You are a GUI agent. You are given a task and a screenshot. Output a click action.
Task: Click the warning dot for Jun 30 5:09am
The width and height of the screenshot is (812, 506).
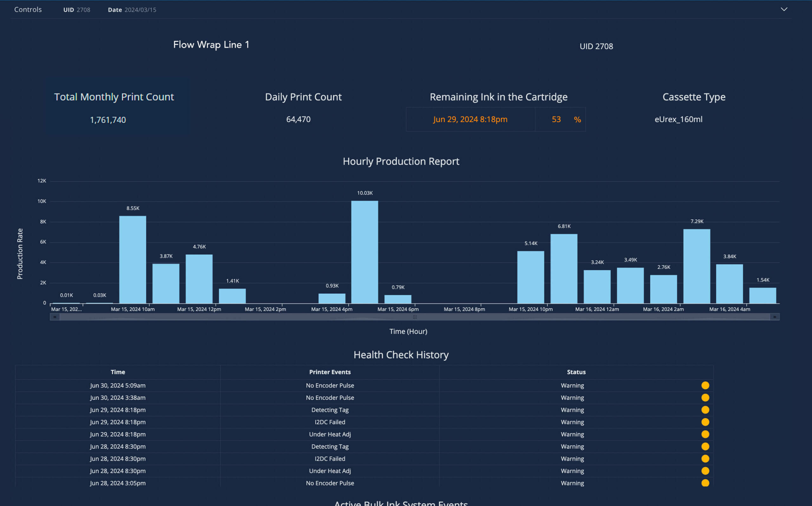click(x=705, y=386)
